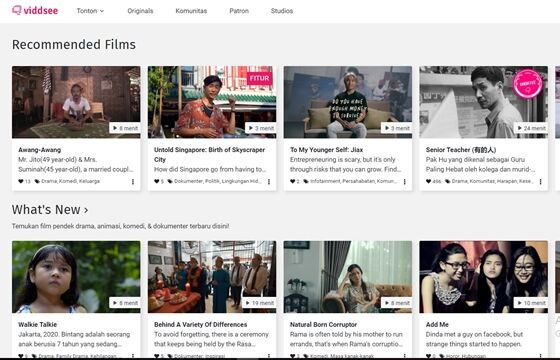The image size is (560, 360).
Task: Play Behind A Variety Of Differences menit badge
Action: point(259,303)
